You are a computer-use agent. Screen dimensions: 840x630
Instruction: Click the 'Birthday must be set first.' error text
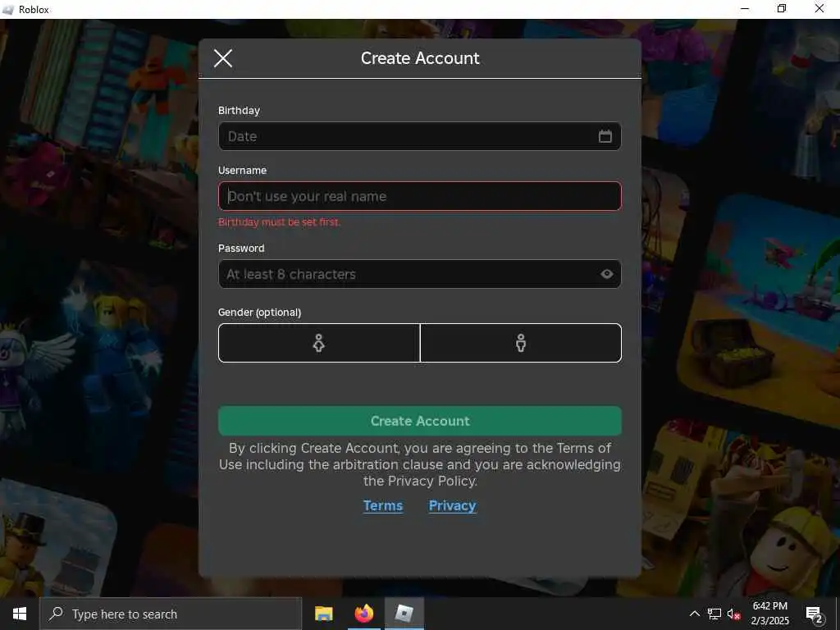279,221
